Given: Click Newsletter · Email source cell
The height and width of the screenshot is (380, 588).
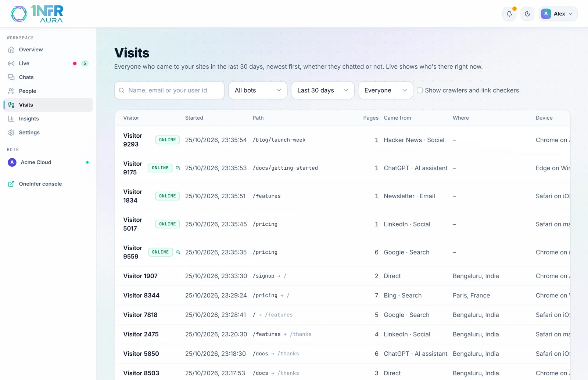Looking at the screenshot, I should click(x=409, y=196).
